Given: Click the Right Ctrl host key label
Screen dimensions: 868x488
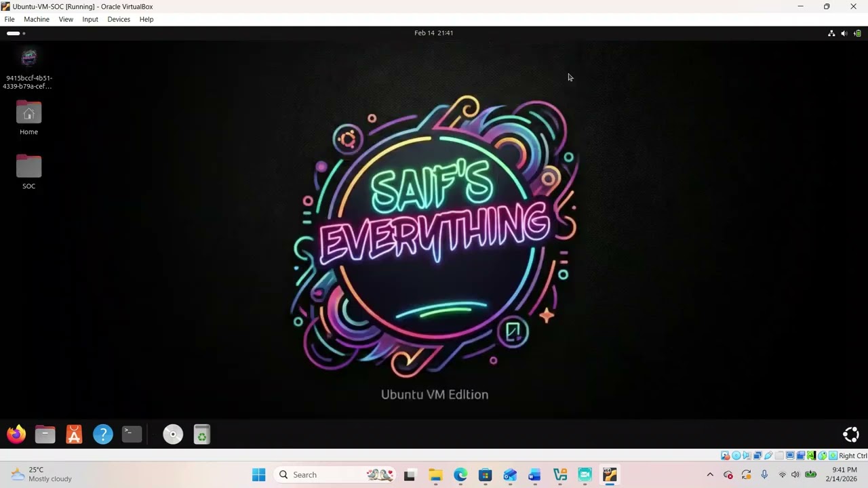Looking at the screenshot, I should point(853,455).
